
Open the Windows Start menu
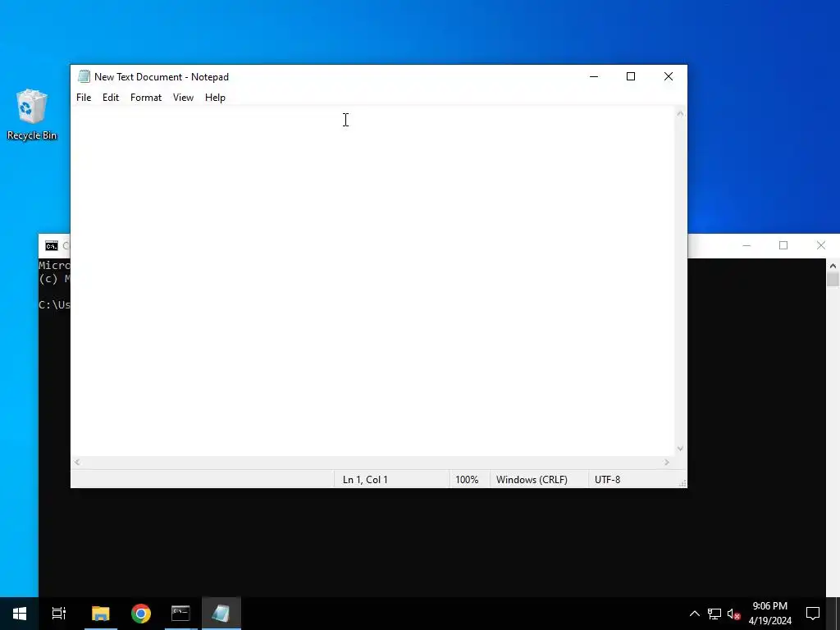tap(20, 614)
